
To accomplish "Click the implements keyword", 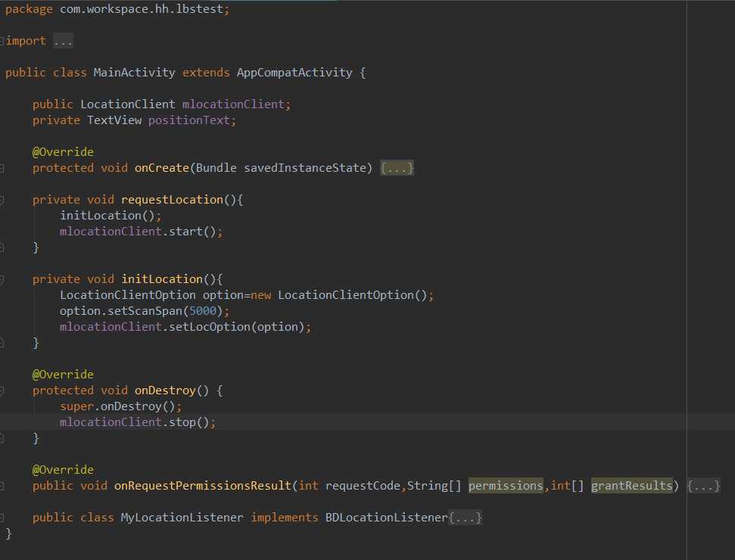I will [x=284, y=518].
